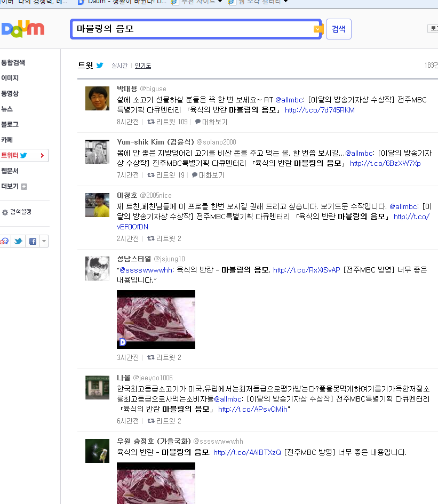Open the link http://t.co/RxXtSvAP
438x504 pixels.
[306, 270]
